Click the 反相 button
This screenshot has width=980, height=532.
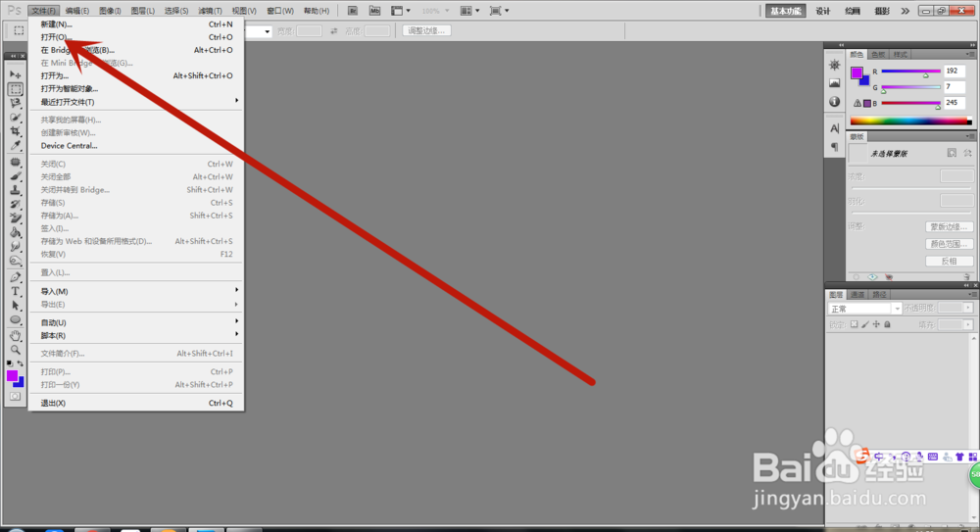pyautogui.click(x=949, y=262)
